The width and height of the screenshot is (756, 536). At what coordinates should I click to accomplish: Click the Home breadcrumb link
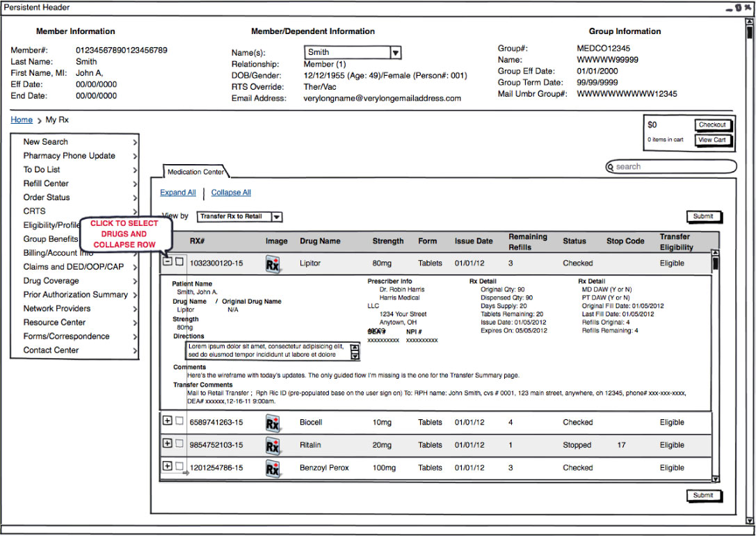tap(22, 120)
